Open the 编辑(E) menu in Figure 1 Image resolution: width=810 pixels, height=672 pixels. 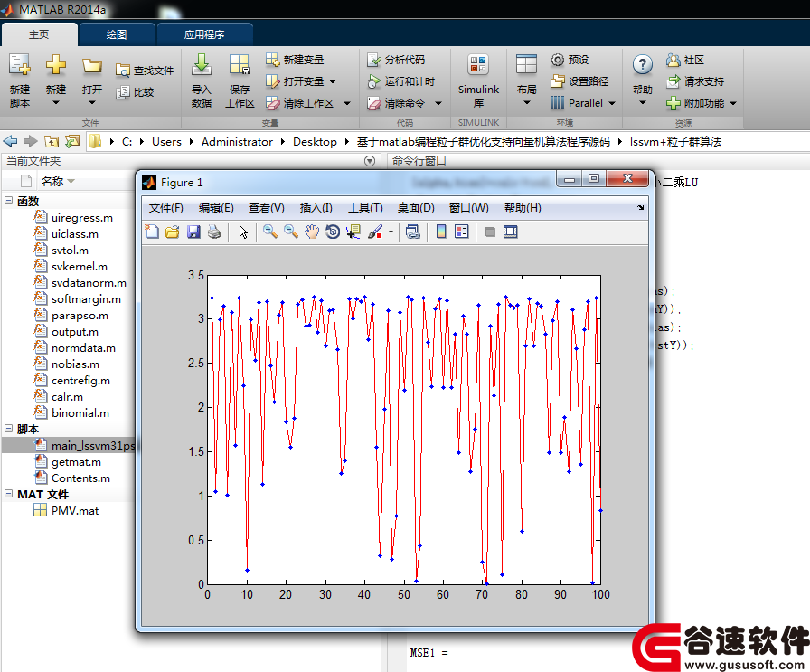[216, 208]
